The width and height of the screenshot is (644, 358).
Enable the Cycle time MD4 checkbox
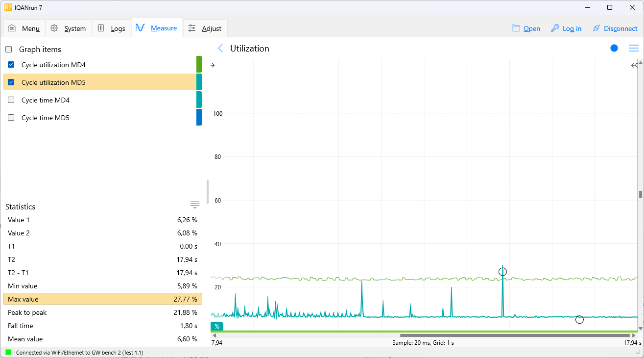(x=11, y=100)
